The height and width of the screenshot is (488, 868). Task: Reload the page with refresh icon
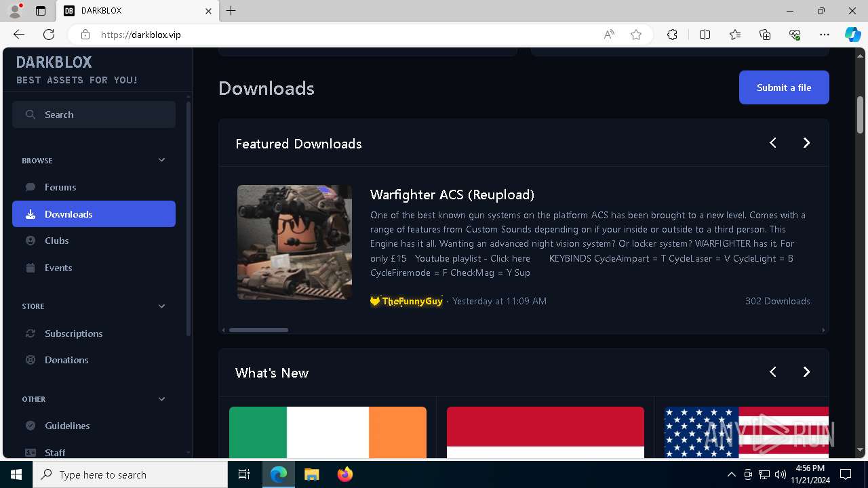point(49,35)
